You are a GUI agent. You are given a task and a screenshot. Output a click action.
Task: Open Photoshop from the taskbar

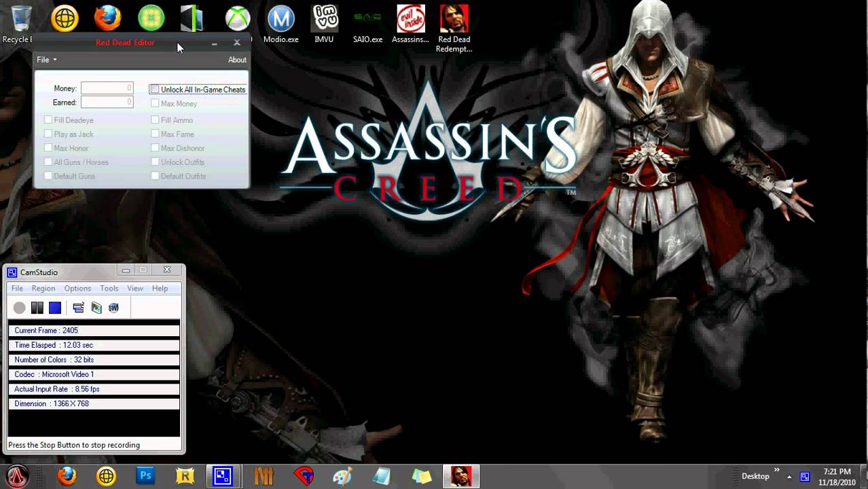click(145, 476)
